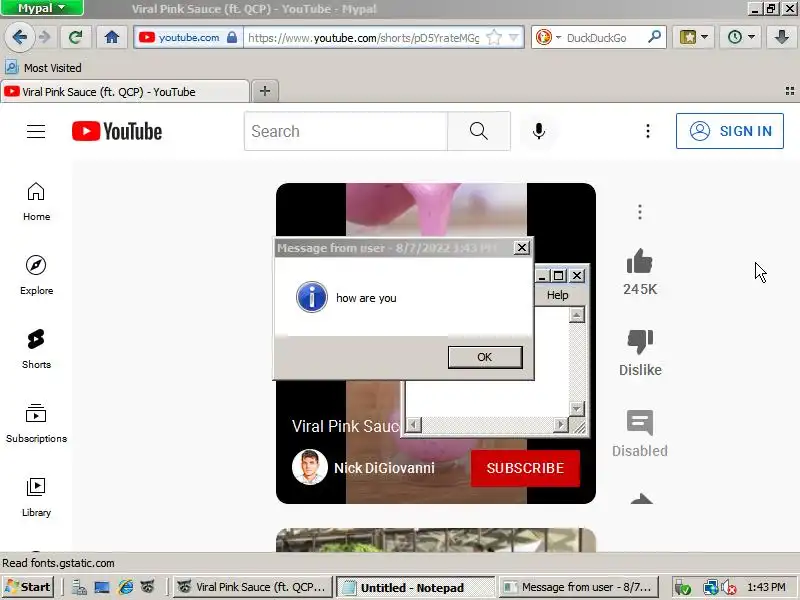800x600 pixels.
Task: Open the downloads arrow button
Action: (781, 37)
